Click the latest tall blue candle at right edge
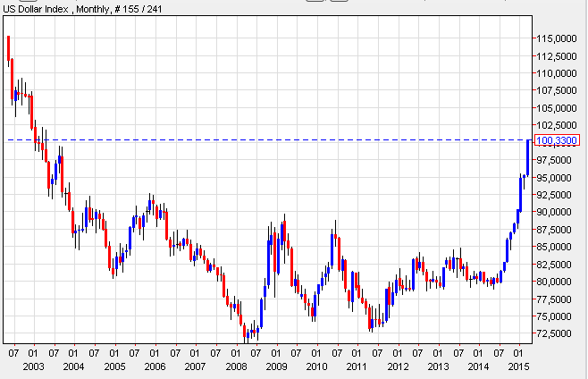This screenshot has width=588, height=379. 528,157
